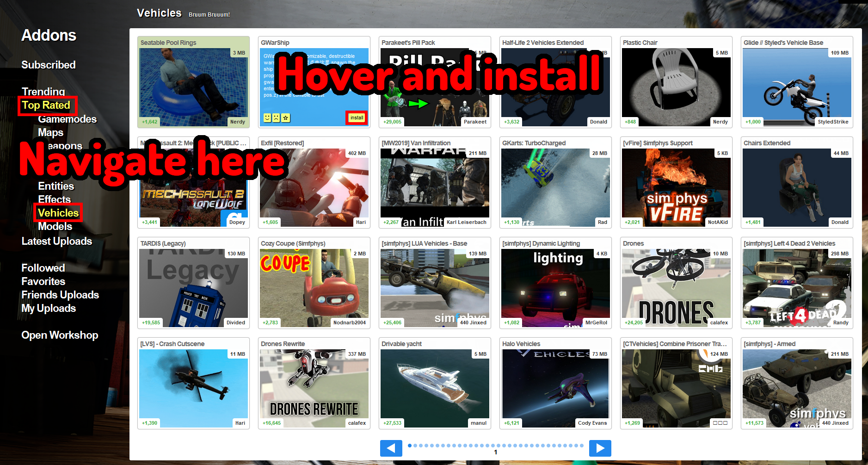Open the Parakeet's Pill Pack thumbnail

tap(435, 87)
